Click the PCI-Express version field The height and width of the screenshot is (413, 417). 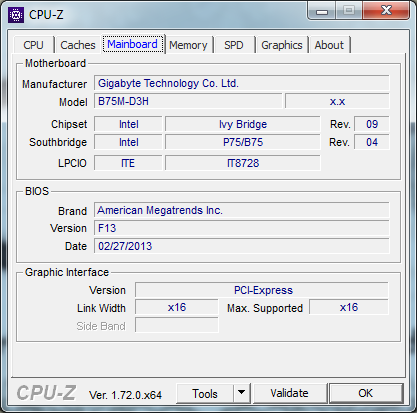point(262,290)
